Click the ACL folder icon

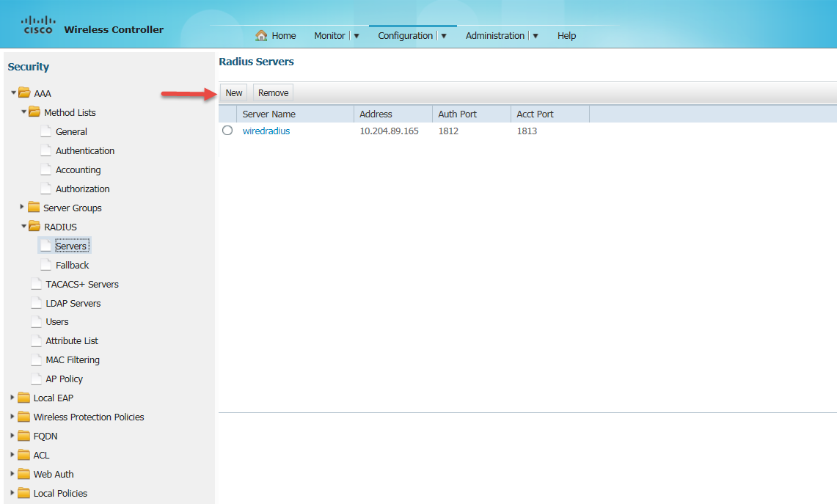pos(23,455)
